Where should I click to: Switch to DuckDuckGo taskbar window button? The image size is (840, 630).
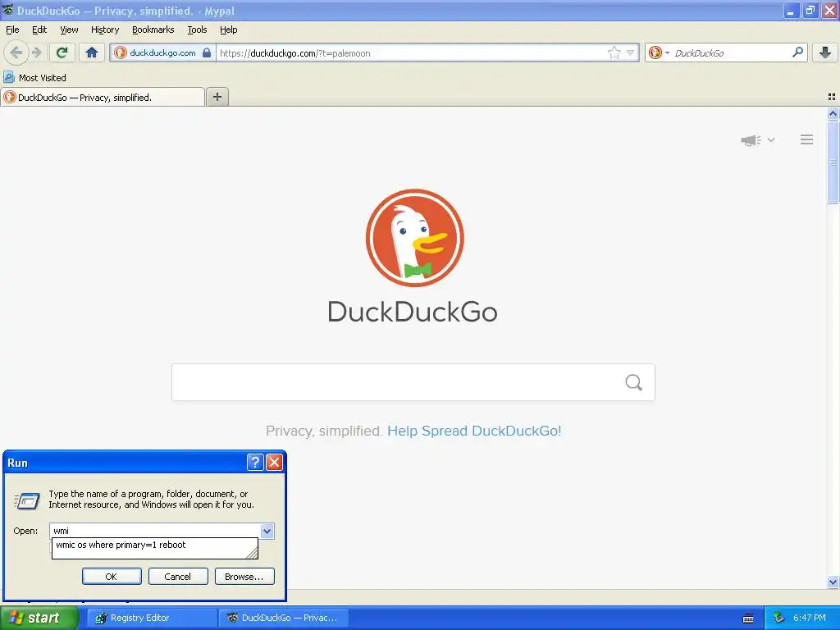(x=283, y=618)
